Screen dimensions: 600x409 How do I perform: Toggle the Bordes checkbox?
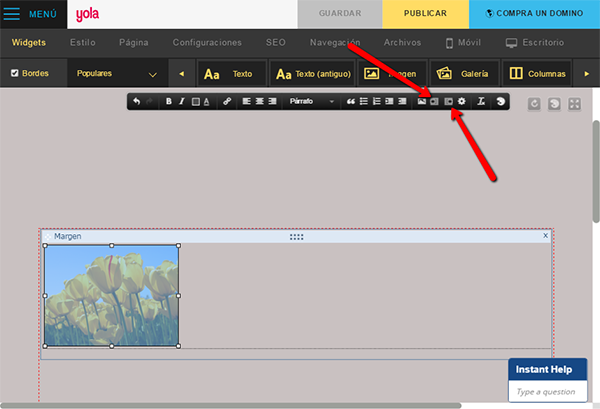[14, 74]
